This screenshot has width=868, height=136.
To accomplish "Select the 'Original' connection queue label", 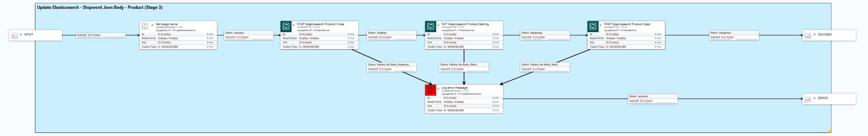I will pos(392,35).
